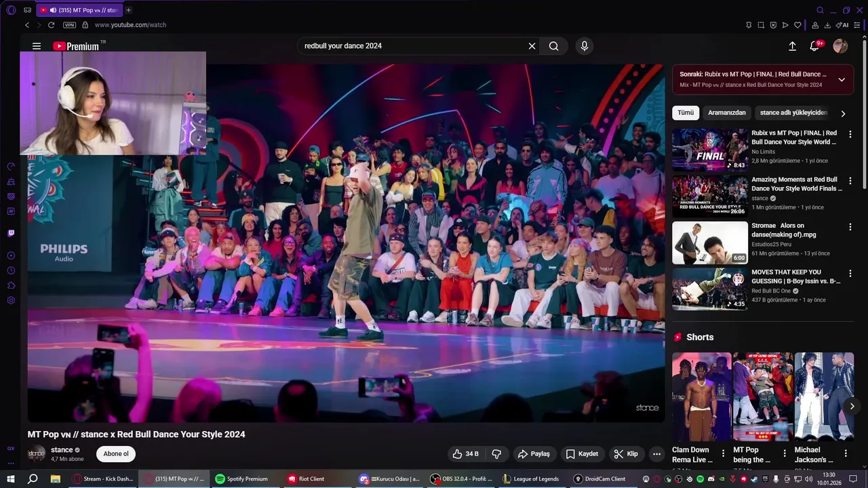Start voice search with the microphone icon
Viewport: 868px width, 488px height.
tap(585, 46)
